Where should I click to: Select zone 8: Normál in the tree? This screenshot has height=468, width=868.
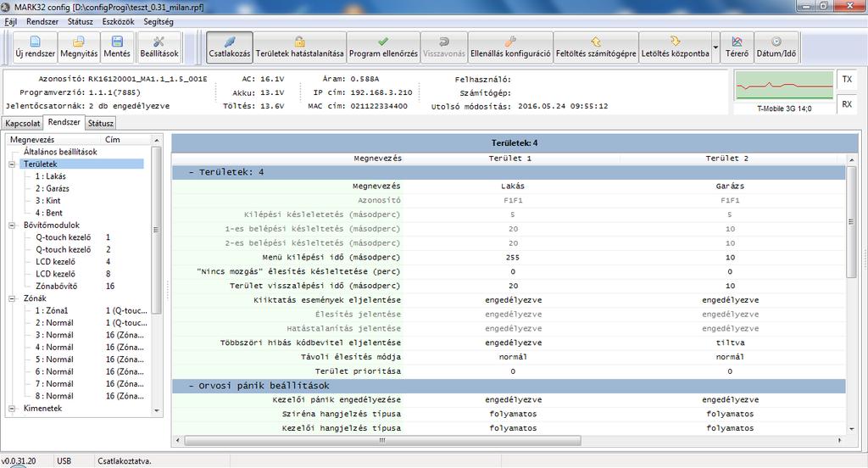click(54, 396)
